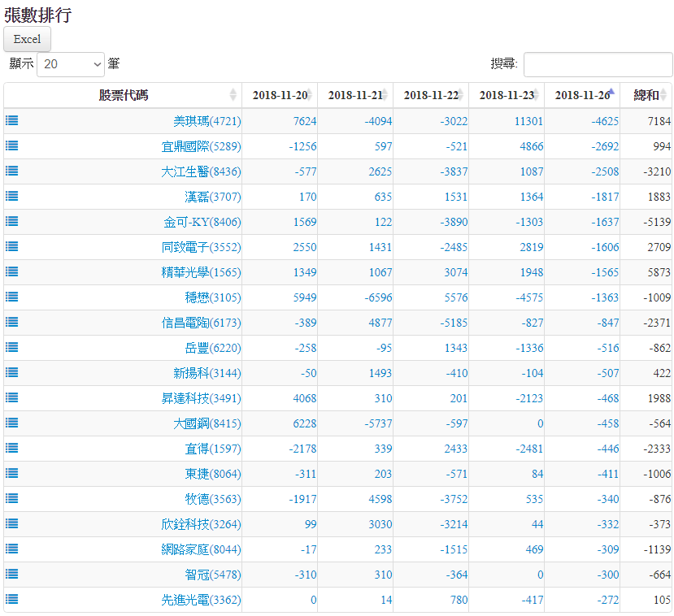Open the list icon next to 穩懋(3105)
Viewport: 674px width, 616px height.
[x=12, y=297]
